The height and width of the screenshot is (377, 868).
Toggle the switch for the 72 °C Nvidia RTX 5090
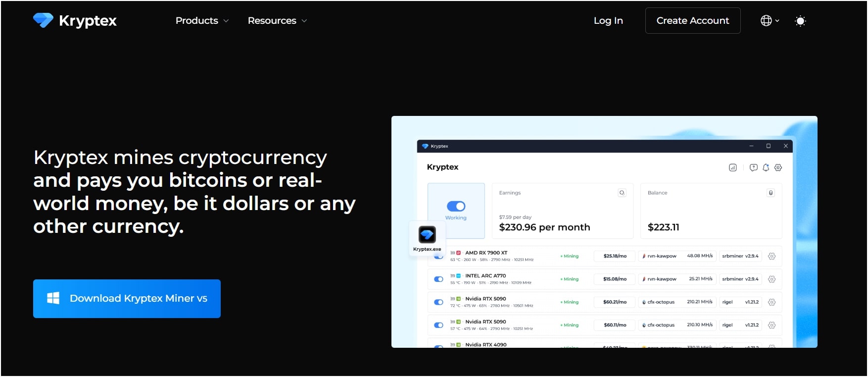pyautogui.click(x=438, y=302)
